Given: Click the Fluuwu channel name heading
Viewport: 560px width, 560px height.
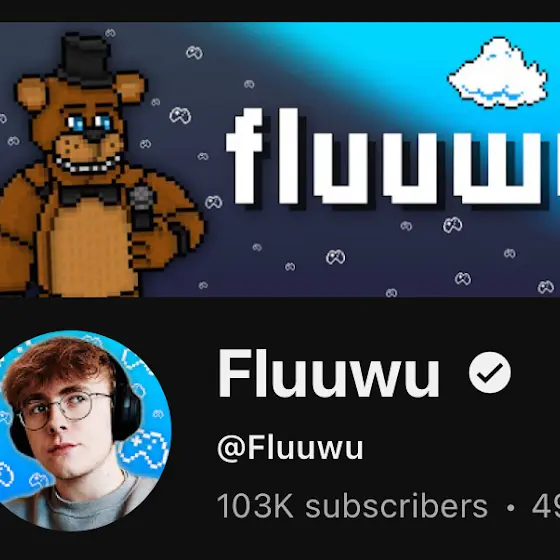Looking at the screenshot, I should (x=328, y=373).
